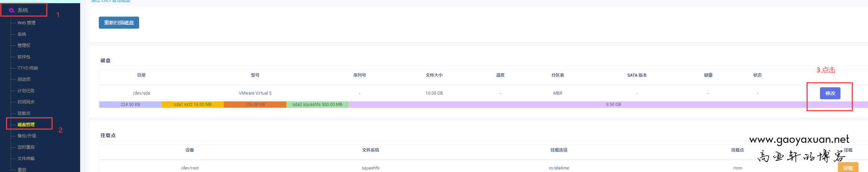This screenshot has height=172, width=868.
Task: Select the 时间同步 sidebar item
Action: 26,102
